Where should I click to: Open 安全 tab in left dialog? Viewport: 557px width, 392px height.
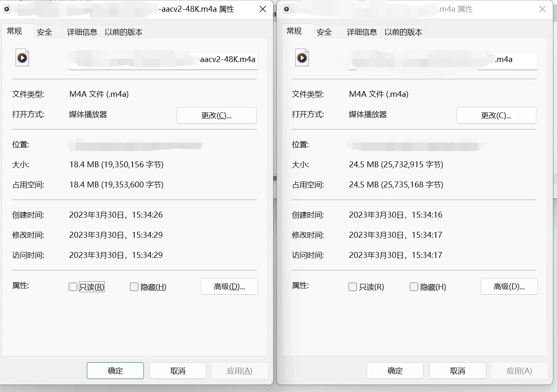(44, 32)
